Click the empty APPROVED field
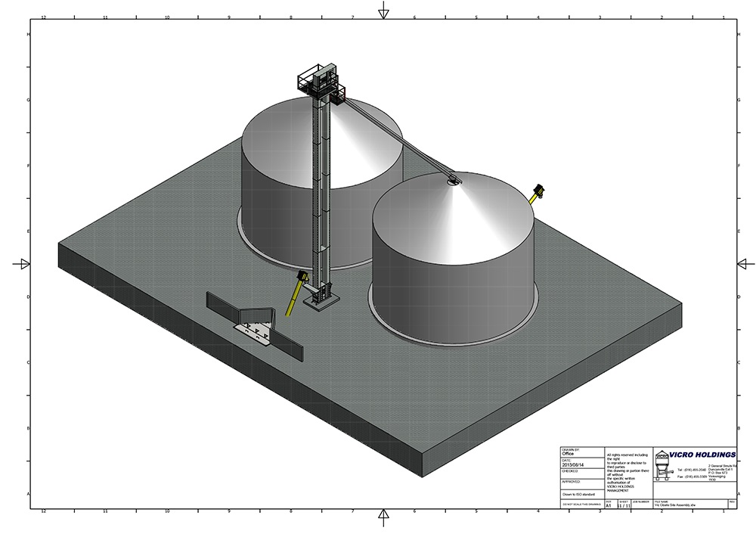The height and width of the screenshot is (534, 756). click(x=581, y=484)
